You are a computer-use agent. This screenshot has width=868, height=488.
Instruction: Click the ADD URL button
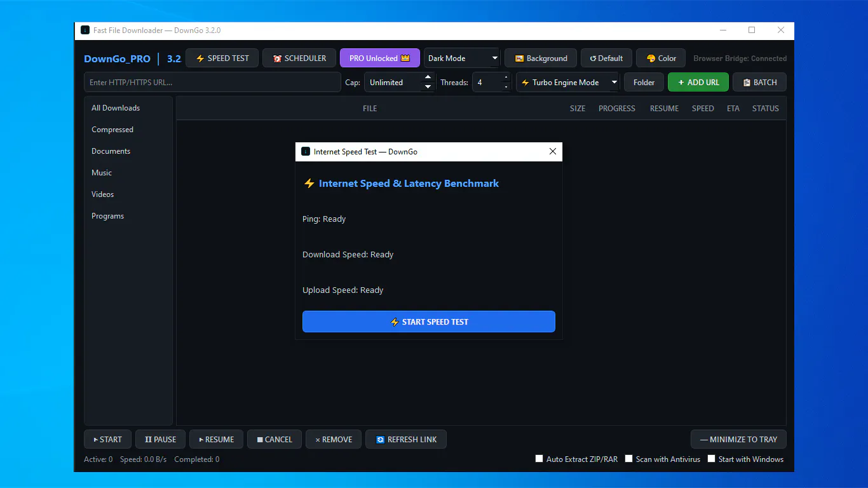pos(698,82)
